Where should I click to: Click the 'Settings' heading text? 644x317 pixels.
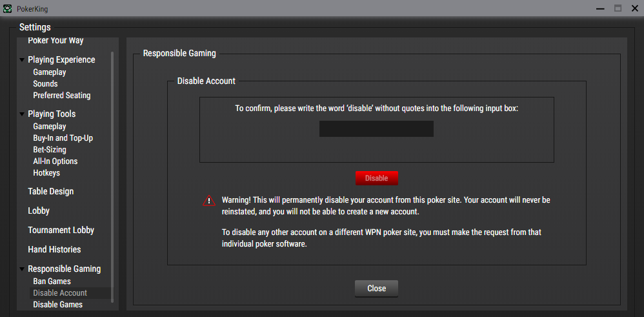pos(35,28)
